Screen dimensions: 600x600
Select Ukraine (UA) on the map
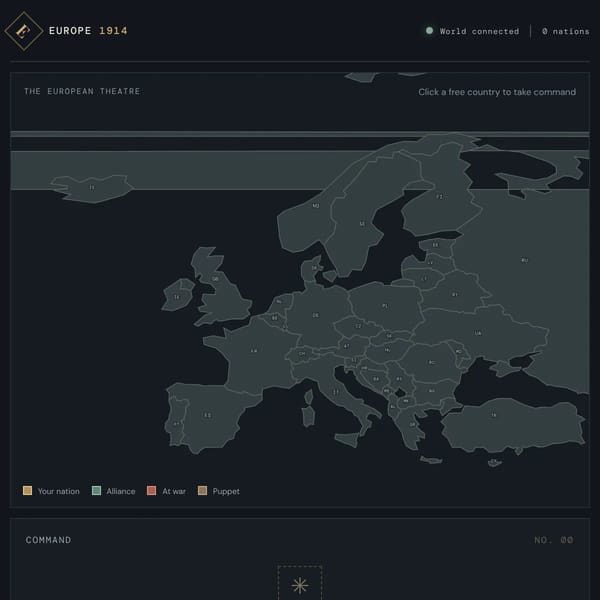pyautogui.click(x=478, y=333)
